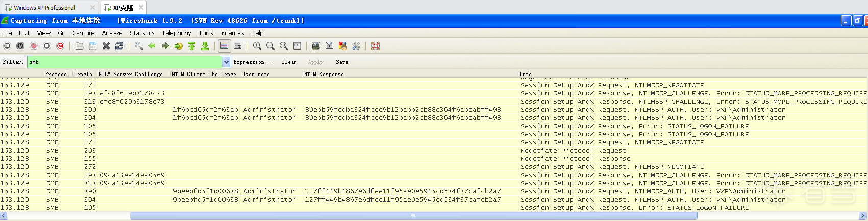Open the Go menu

(x=62, y=33)
